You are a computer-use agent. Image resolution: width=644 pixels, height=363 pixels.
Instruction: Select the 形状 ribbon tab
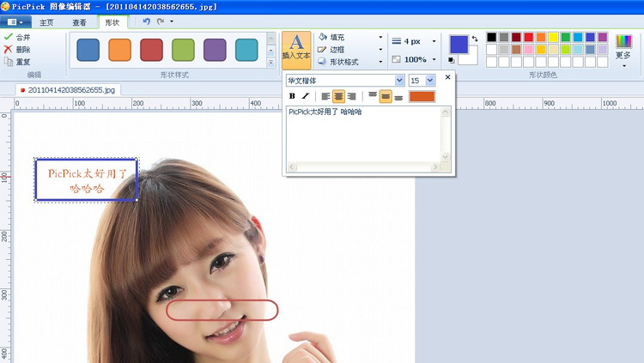pos(112,22)
